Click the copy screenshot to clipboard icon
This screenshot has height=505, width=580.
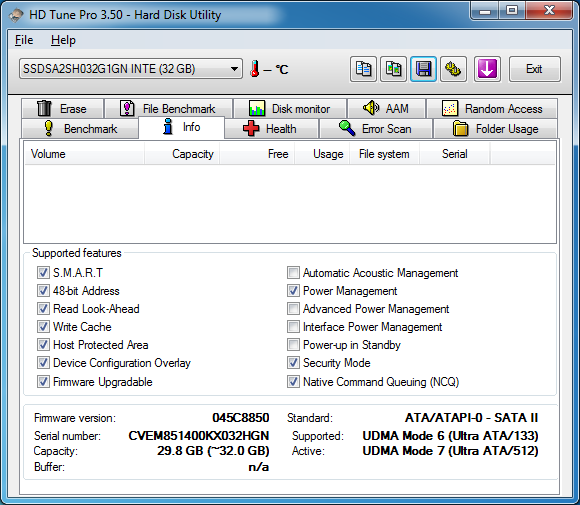click(x=394, y=69)
